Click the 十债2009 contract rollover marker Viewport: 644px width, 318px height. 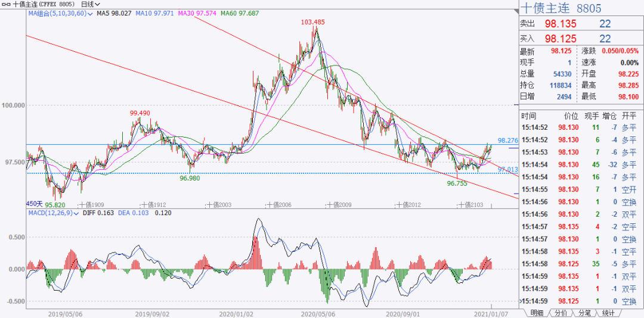tap(339, 204)
